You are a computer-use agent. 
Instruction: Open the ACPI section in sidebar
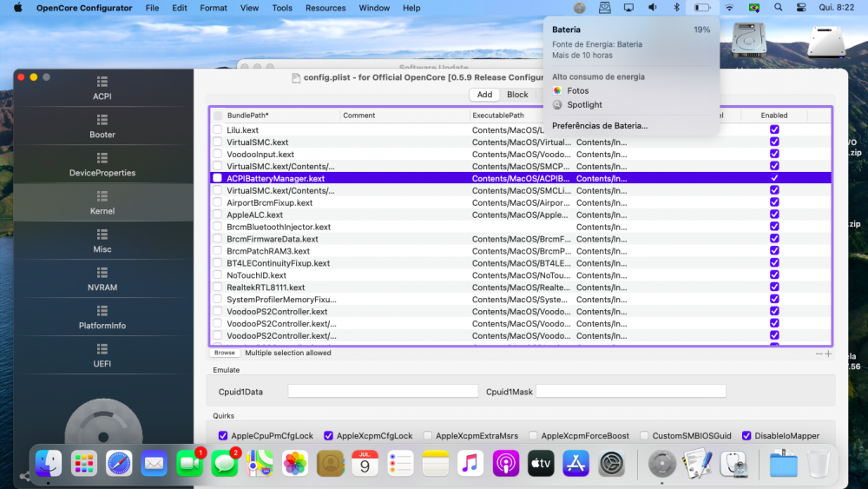pos(102,88)
